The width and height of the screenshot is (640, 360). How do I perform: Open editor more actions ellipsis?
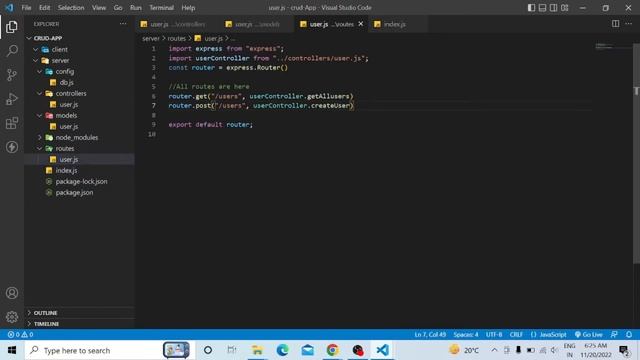pyautogui.click(x=629, y=24)
